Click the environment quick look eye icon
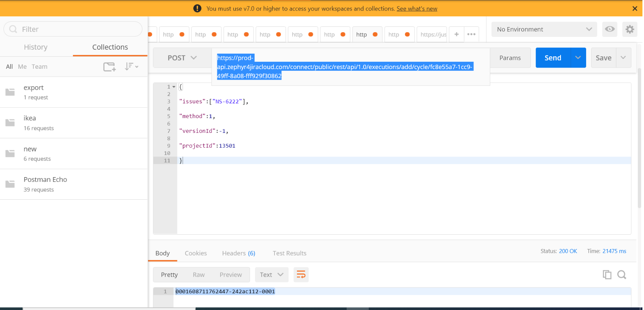This screenshot has width=644, height=310. coord(609,29)
